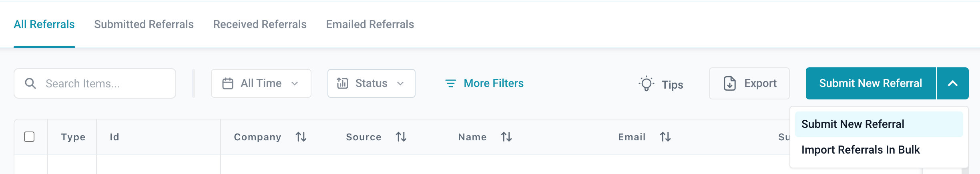This screenshot has height=174, width=980.
Task: Sort by Company column arrows
Action: pos(301,137)
